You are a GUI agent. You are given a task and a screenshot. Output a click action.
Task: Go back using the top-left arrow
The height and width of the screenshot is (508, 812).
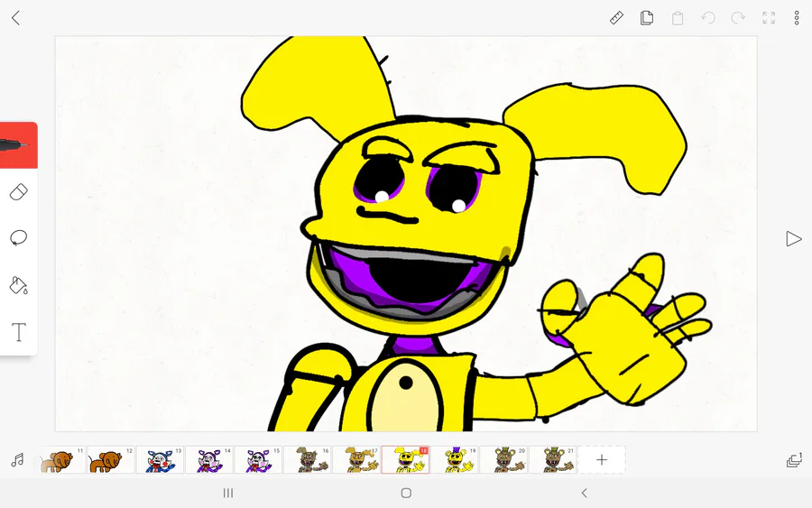point(15,18)
